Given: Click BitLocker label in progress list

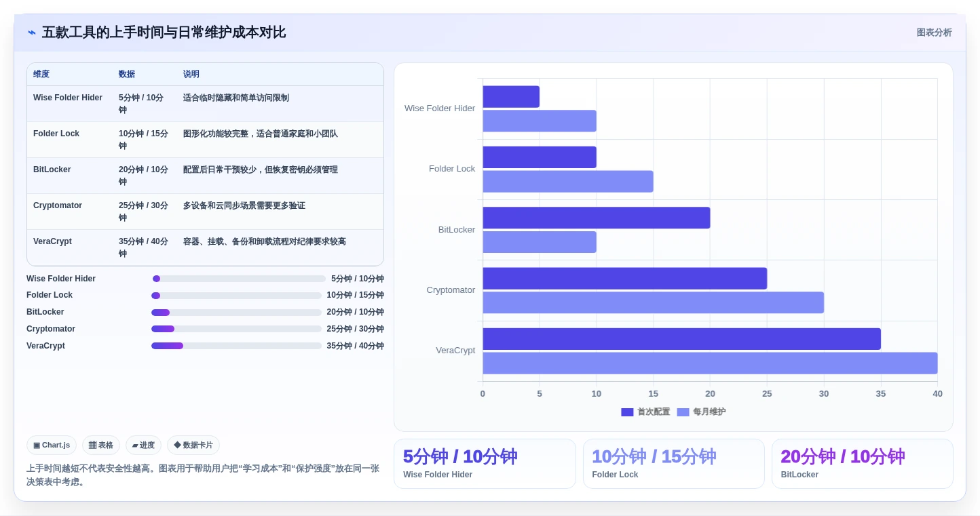Looking at the screenshot, I should pyautogui.click(x=45, y=312).
